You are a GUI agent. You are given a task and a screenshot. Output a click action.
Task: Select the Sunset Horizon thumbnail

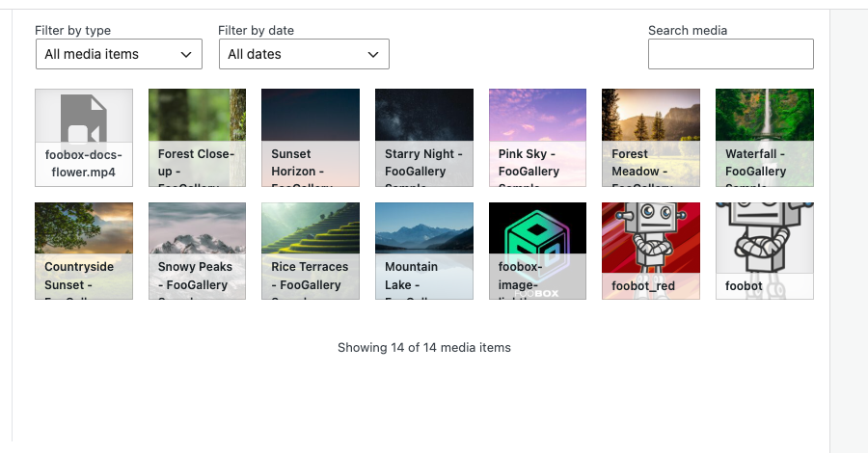pyautogui.click(x=311, y=138)
